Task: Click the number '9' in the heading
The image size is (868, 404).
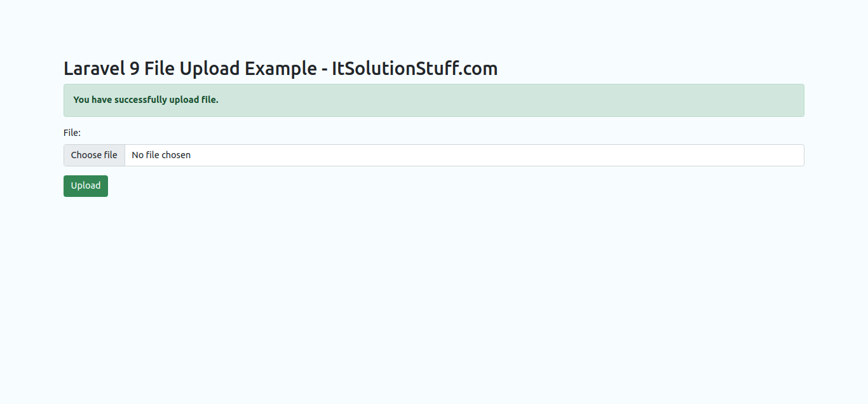Action: point(135,69)
